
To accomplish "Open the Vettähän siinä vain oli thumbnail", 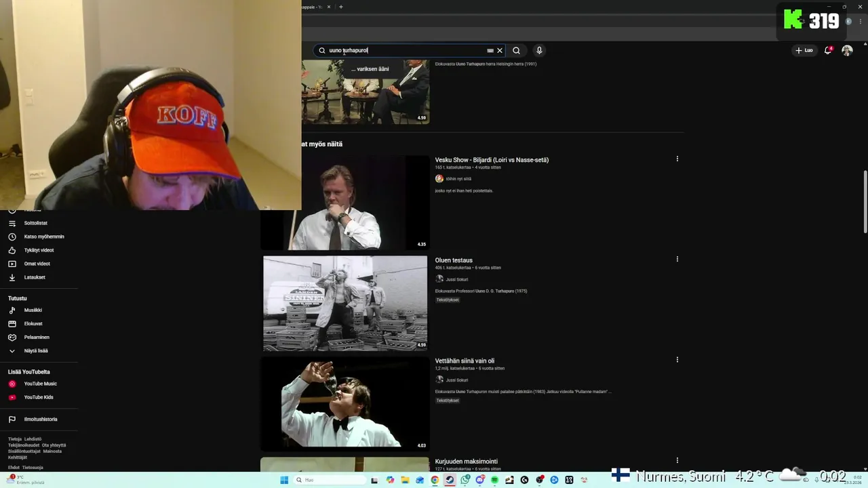I will point(345,403).
